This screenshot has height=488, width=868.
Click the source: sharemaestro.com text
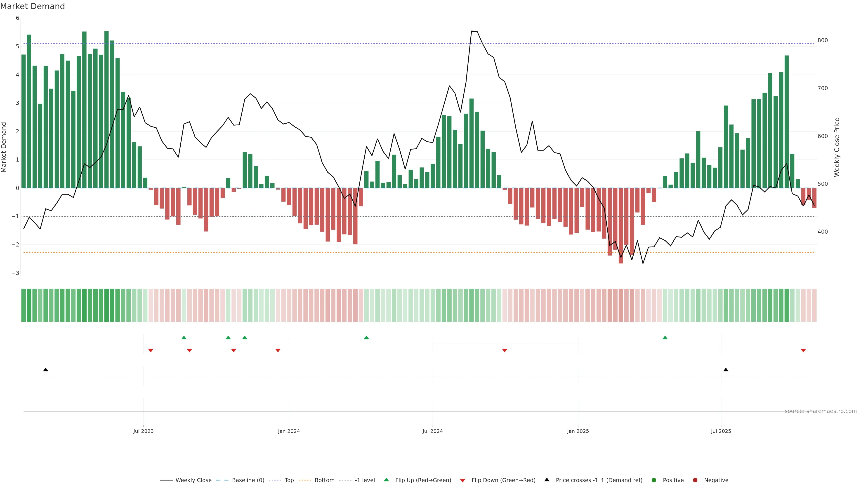821,411
